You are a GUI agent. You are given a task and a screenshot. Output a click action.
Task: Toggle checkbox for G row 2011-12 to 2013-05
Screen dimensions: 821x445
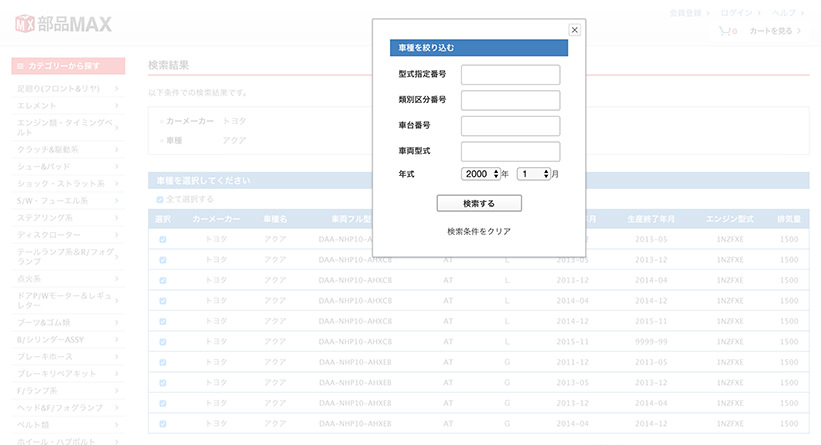[x=163, y=362]
